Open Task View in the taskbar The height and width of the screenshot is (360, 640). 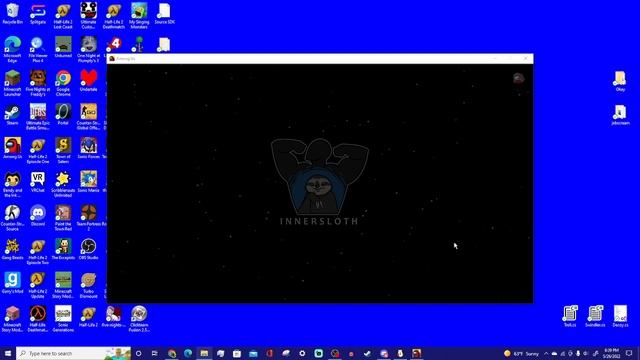[155, 353]
